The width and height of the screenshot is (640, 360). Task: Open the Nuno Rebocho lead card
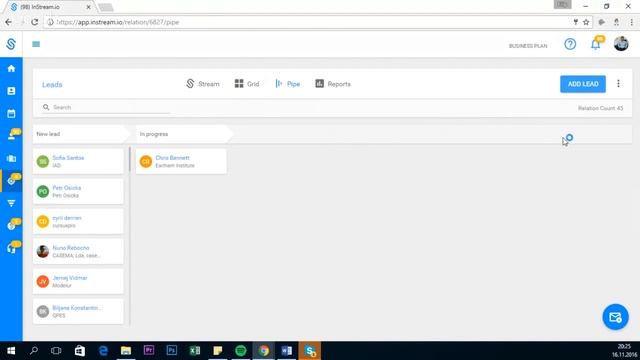coord(78,251)
